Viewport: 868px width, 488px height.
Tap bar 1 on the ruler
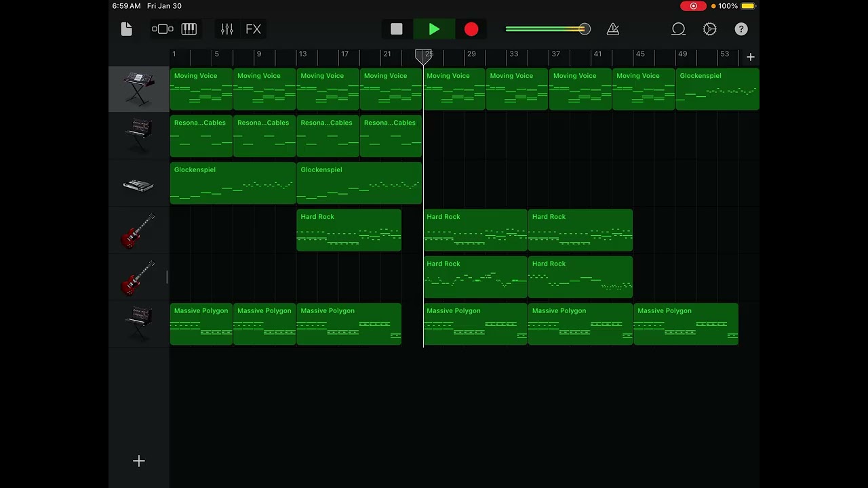pyautogui.click(x=174, y=54)
